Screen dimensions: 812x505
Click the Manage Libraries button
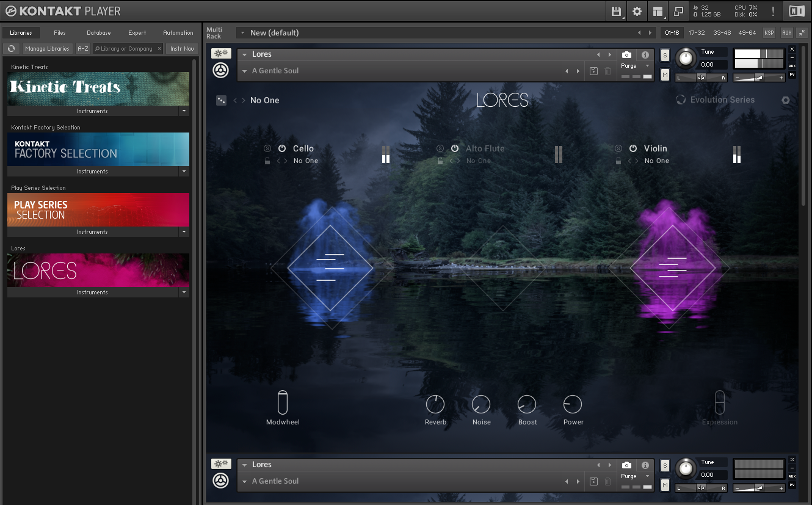tap(47, 49)
